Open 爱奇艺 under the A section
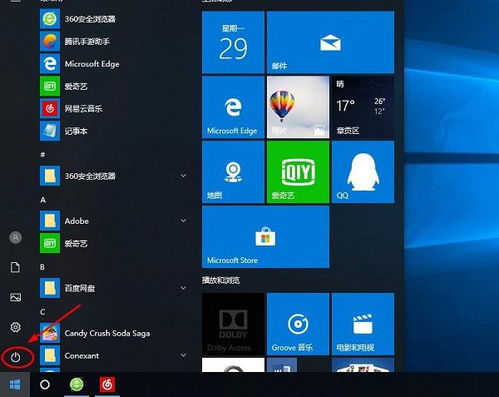The image size is (499, 397). pos(113,243)
